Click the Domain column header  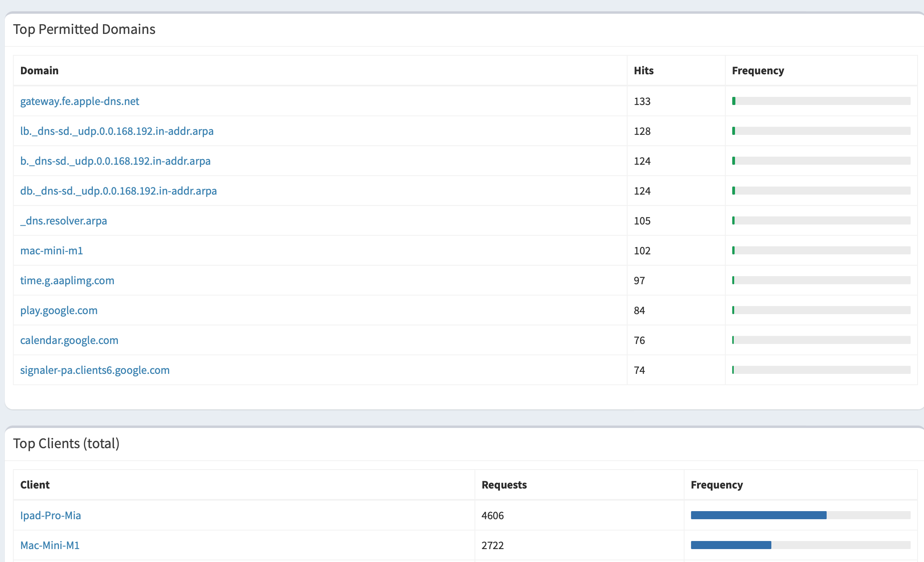coord(39,71)
